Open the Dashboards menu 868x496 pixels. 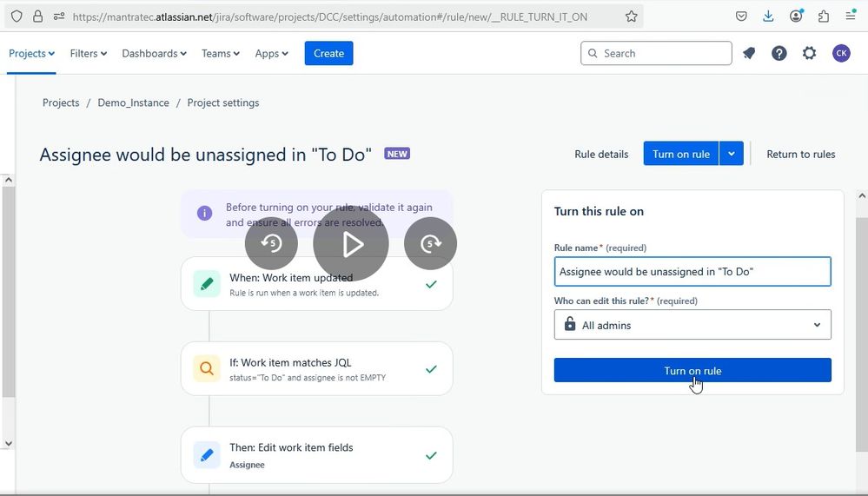tap(154, 53)
